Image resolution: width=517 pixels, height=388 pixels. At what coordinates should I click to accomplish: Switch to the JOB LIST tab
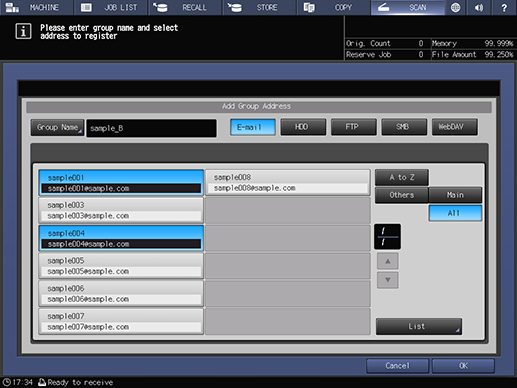(x=110, y=7)
